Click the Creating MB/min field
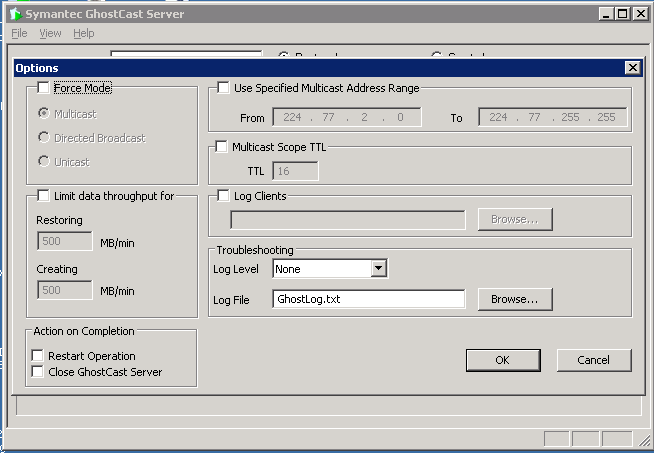654x453 pixels. [65, 290]
